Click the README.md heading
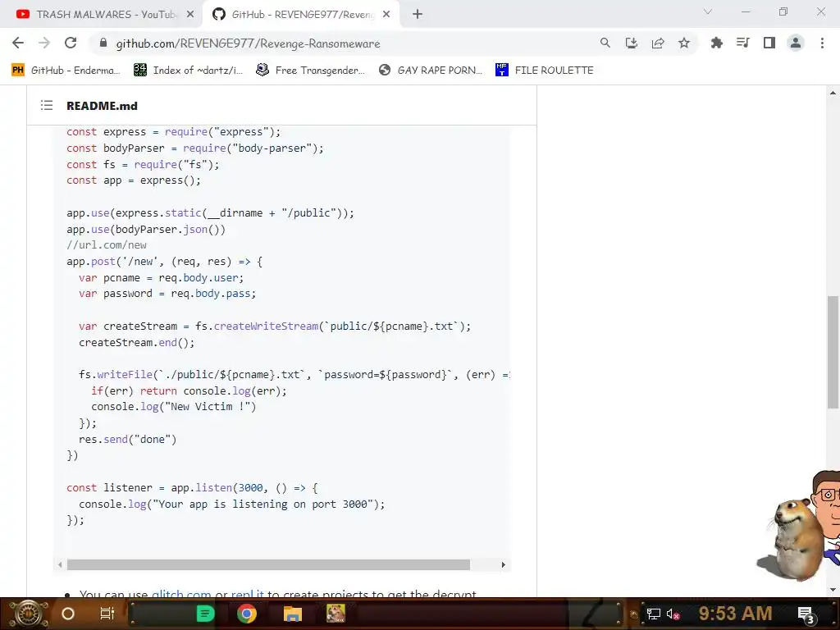The height and width of the screenshot is (630, 840). tap(102, 106)
